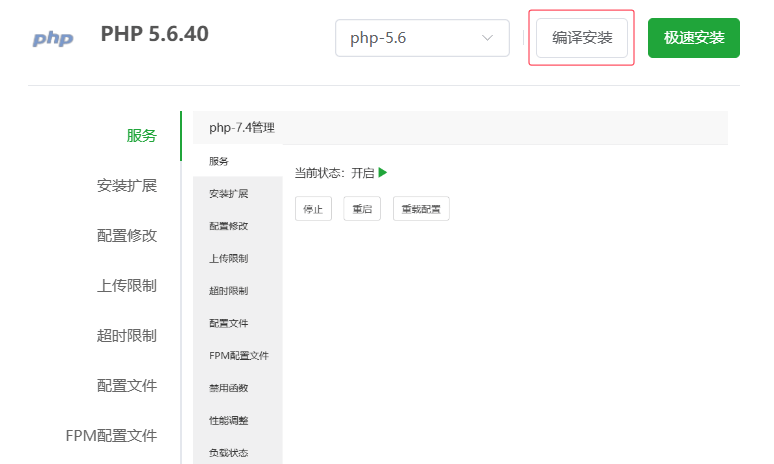The width and height of the screenshot is (774, 464).
Task: Click the 重载配置 reload button
Action: tap(421, 209)
